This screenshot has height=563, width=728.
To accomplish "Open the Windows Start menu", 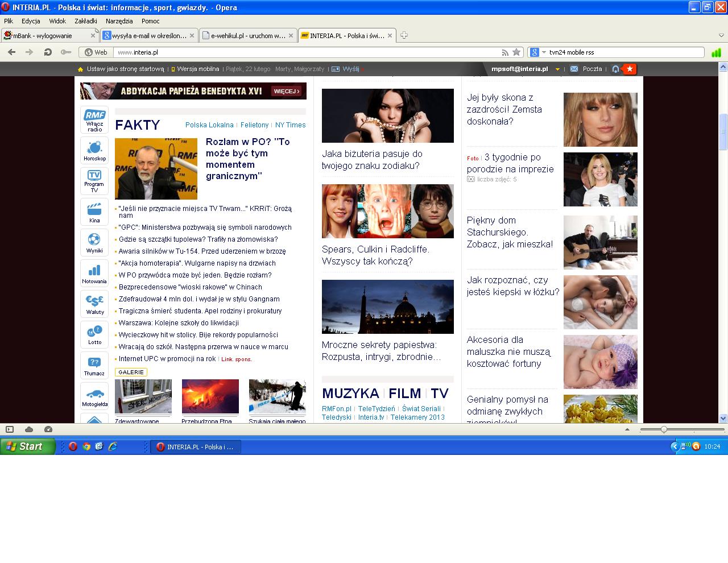I will [x=28, y=446].
